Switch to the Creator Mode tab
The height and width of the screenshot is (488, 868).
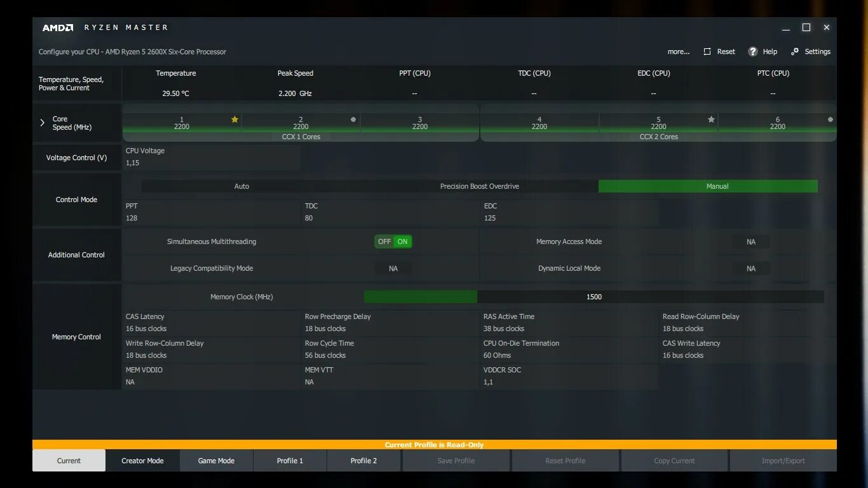tap(142, 461)
